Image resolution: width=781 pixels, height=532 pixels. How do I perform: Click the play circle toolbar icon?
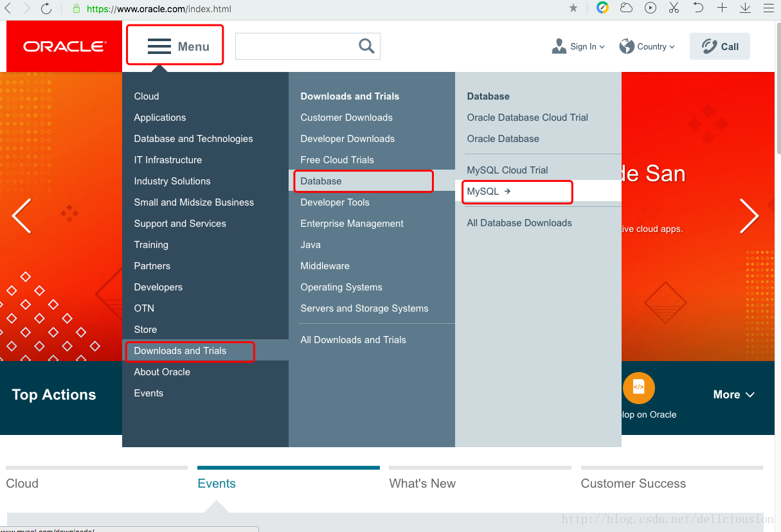click(x=651, y=8)
